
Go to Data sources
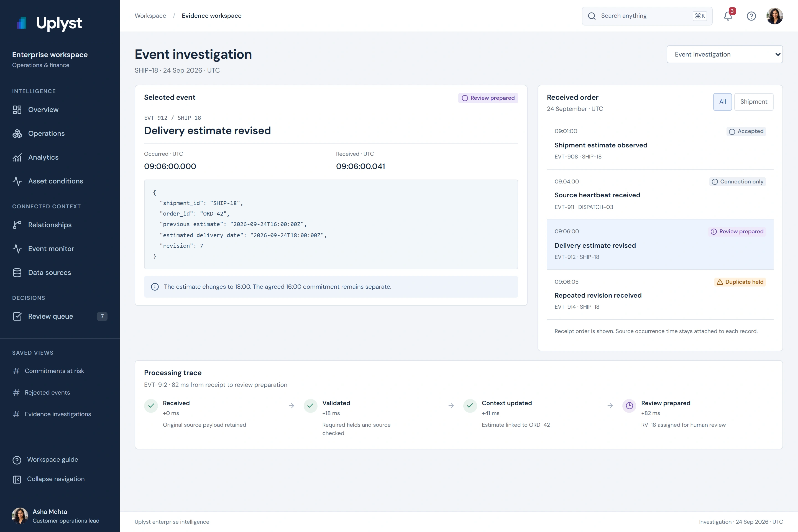tap(60, 272)
